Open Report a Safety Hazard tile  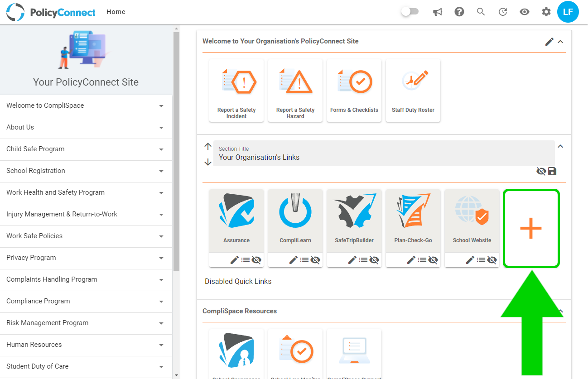[x=295, y=91]
